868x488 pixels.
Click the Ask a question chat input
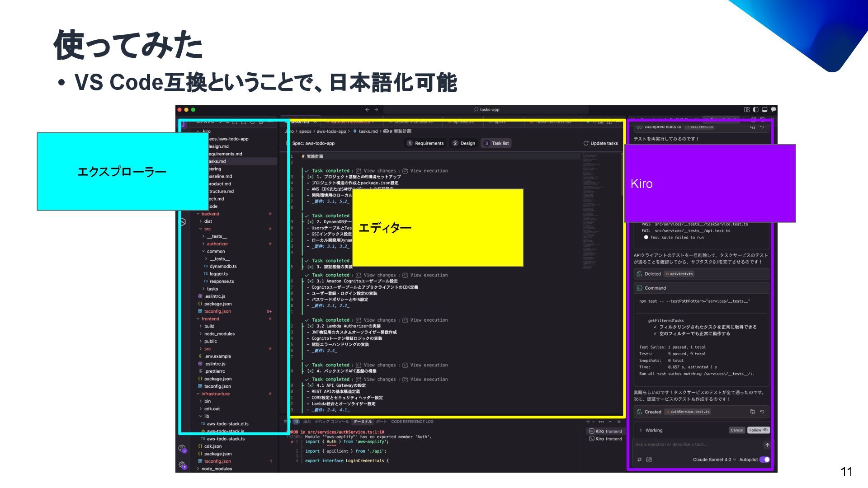point(698,445)
